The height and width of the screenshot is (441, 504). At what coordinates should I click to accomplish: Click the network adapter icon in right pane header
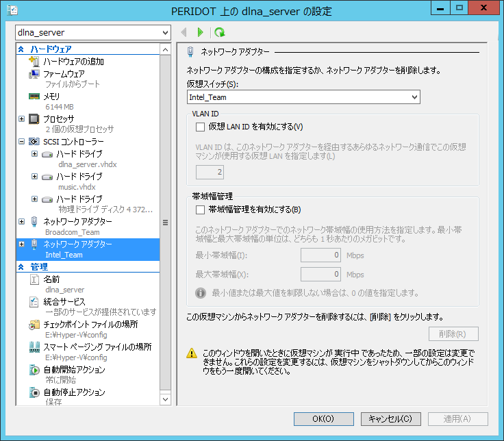click(x=190, y=52)
